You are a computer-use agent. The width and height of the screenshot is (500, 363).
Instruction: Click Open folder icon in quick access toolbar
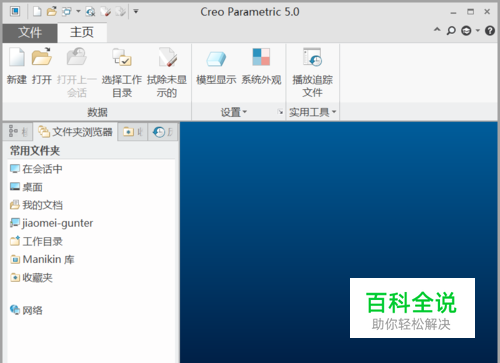point(52,12)
